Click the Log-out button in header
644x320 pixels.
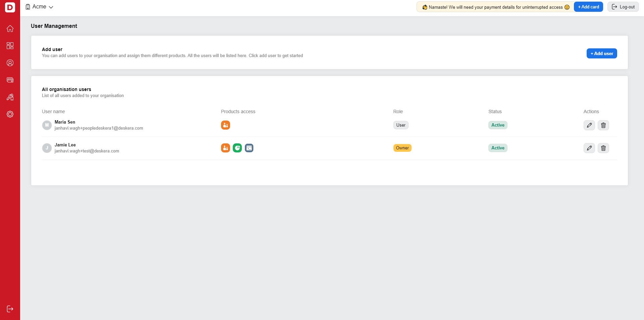pos(623,7)
